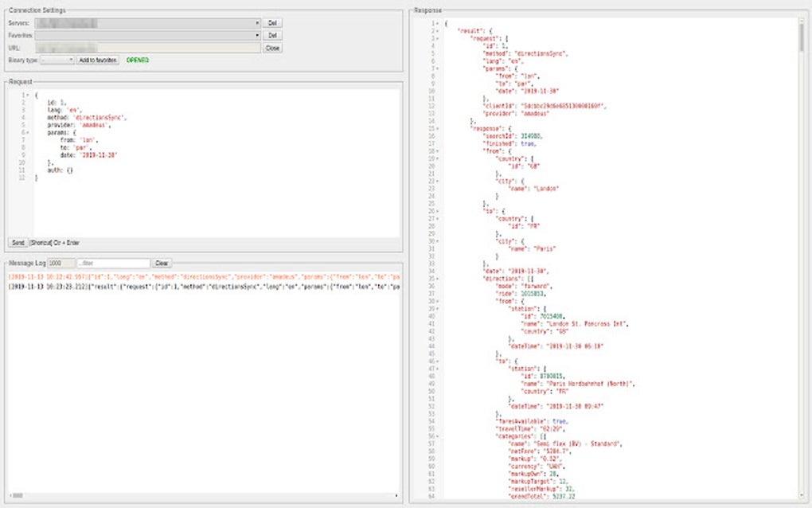This screenshot has width=812, height=508.
Task: Close the open WebSocket connection
Action: point(272,49)
